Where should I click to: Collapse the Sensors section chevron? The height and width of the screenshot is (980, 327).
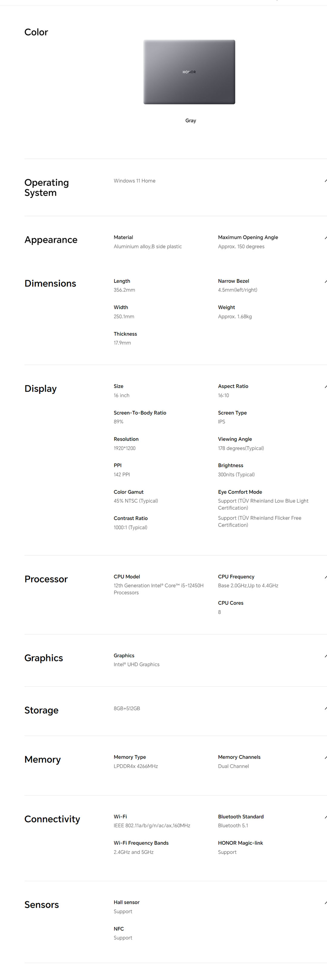(325, 903)
